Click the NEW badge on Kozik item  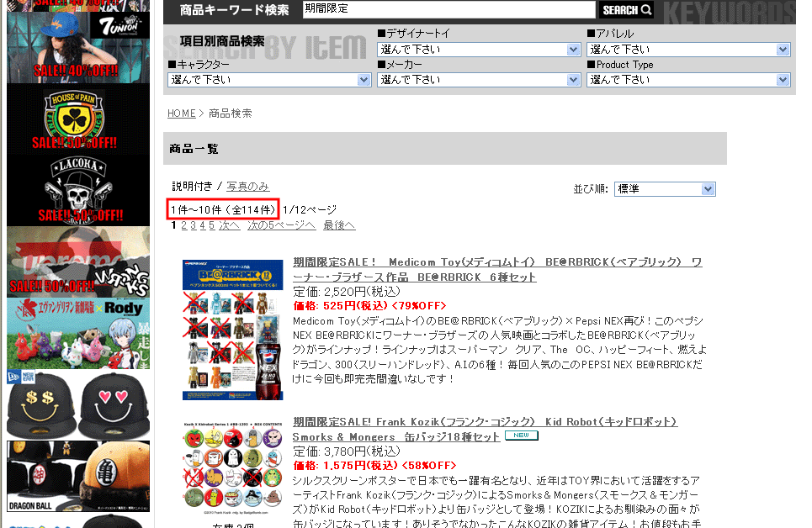click(x=522, y=436)
